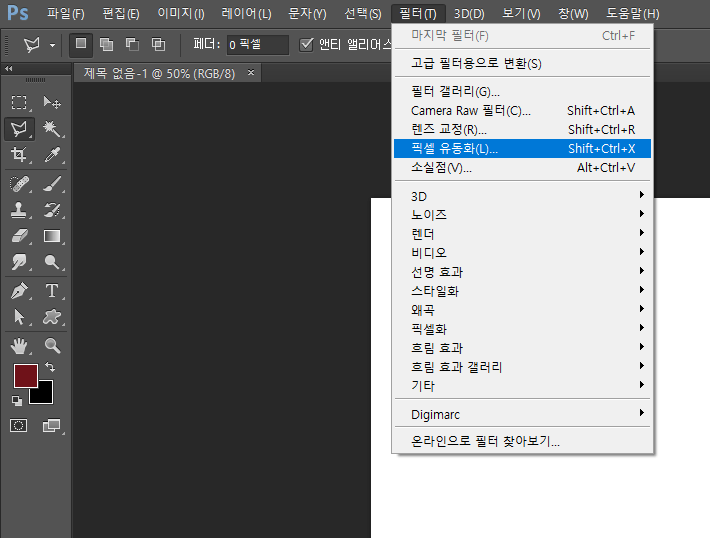710x538 pixels.
Task: Enable 'Add to selection' mode
Action: click(106, 44)
